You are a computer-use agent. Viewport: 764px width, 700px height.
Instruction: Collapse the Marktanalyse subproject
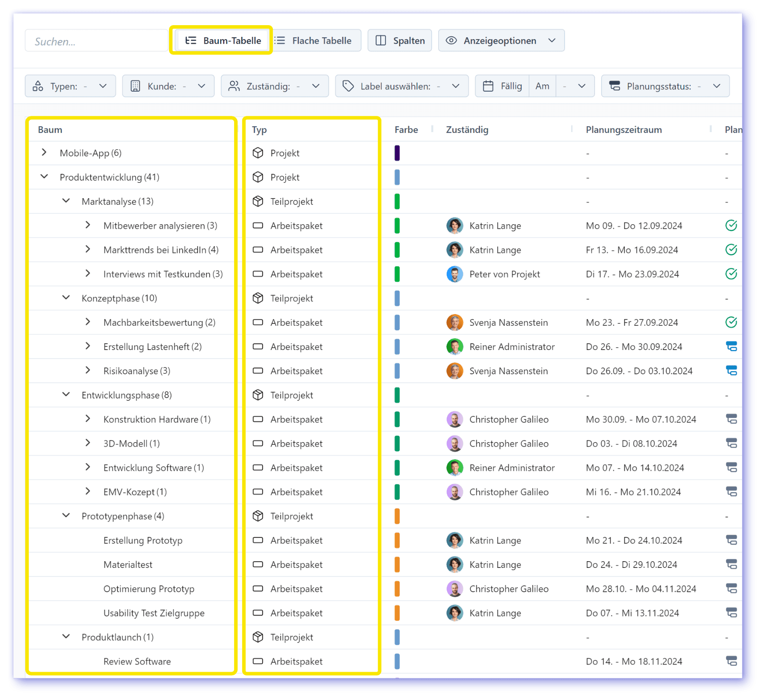pyautogui.click(x=66, y=201)
